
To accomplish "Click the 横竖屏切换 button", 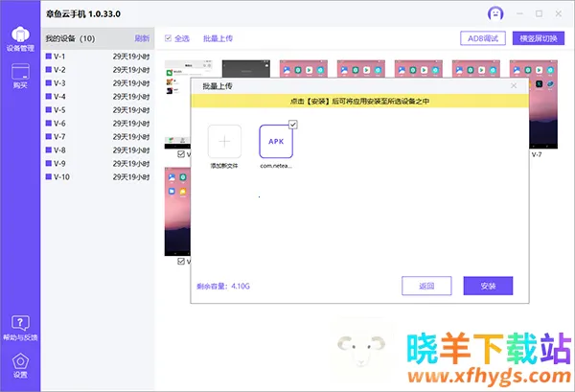I will [540, 38].
